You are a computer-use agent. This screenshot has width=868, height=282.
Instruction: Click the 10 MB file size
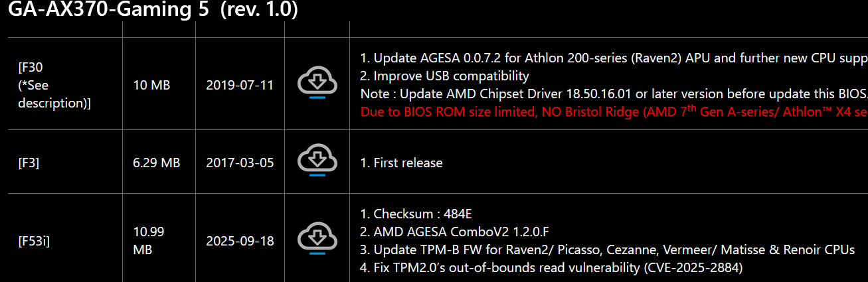151,85
